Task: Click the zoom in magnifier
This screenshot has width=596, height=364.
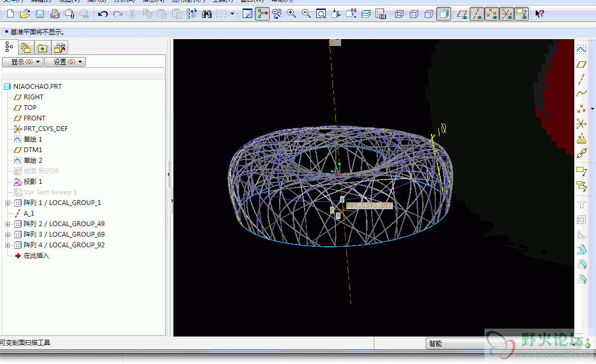Action: coord(291,14)
